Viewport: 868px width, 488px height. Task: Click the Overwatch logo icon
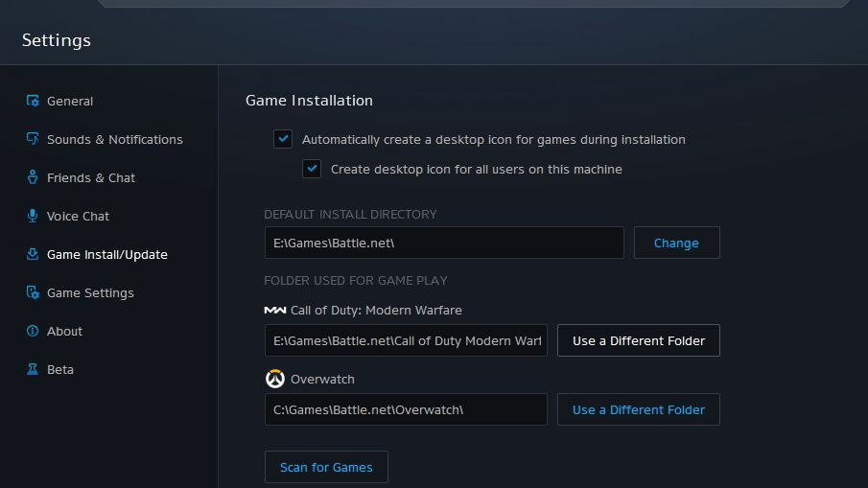(275, 379)
